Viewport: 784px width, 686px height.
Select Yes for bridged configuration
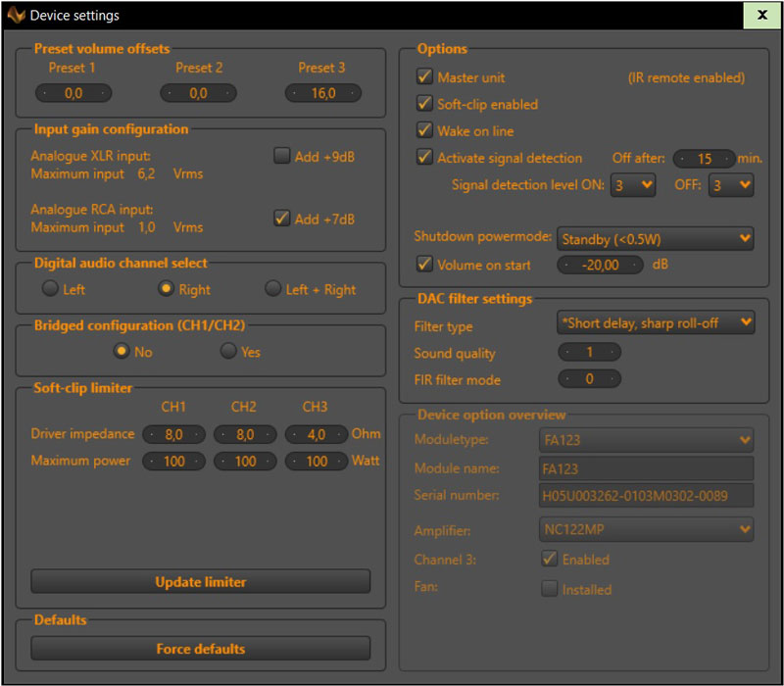[228, 351]
